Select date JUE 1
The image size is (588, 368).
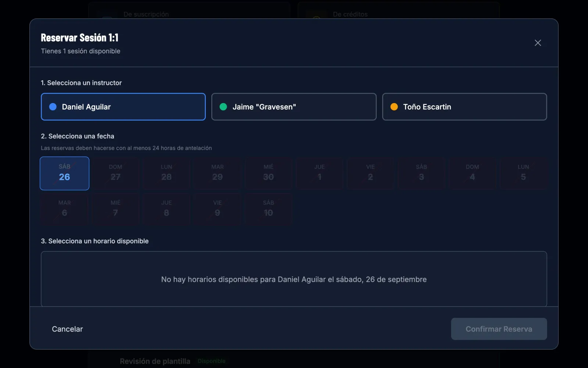tap(319, 173)
